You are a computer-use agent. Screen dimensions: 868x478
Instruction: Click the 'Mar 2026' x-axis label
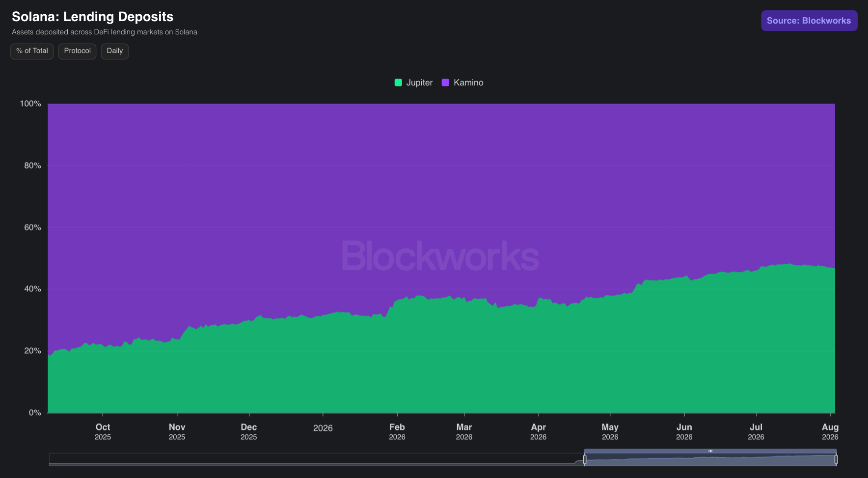[x=464, y=432]
